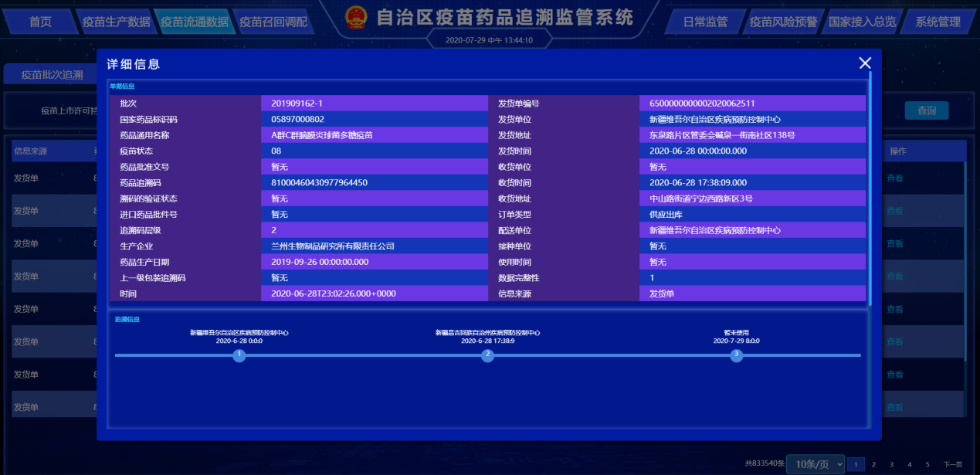Select timeline node 1 in 追溯信息

pyautogui.click(x=239, y=355)
